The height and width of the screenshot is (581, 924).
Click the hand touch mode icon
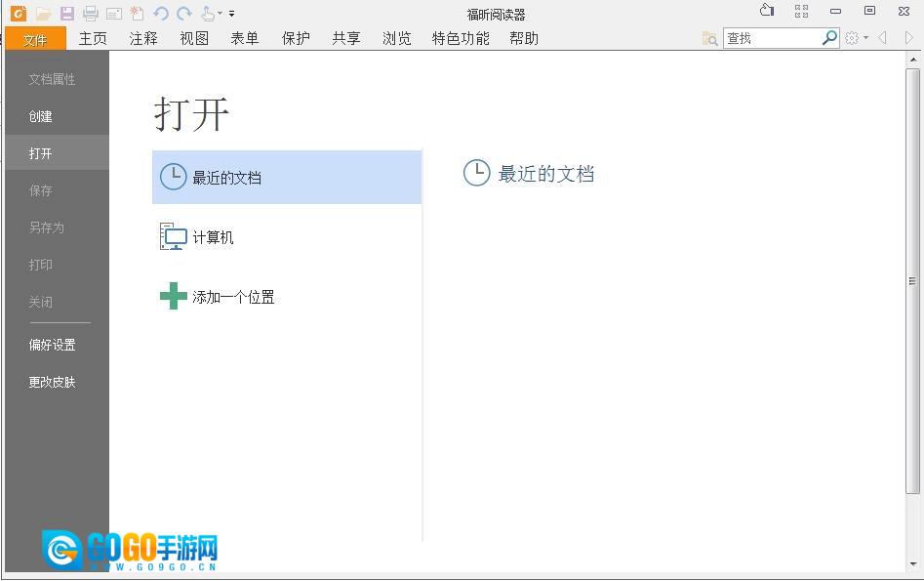pyautogui.click(x=208, y=13)
